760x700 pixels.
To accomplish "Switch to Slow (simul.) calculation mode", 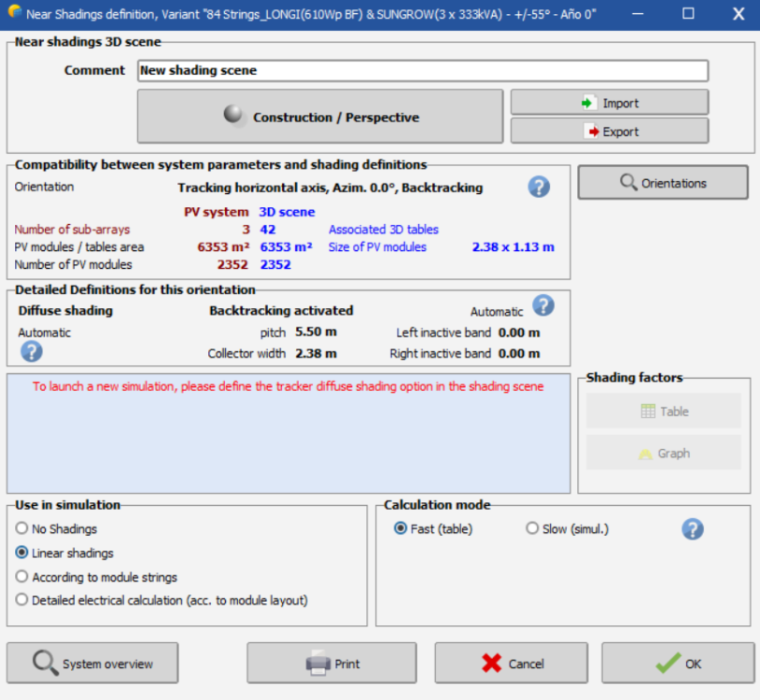I will pyautogui.click(x=532, y=529).
